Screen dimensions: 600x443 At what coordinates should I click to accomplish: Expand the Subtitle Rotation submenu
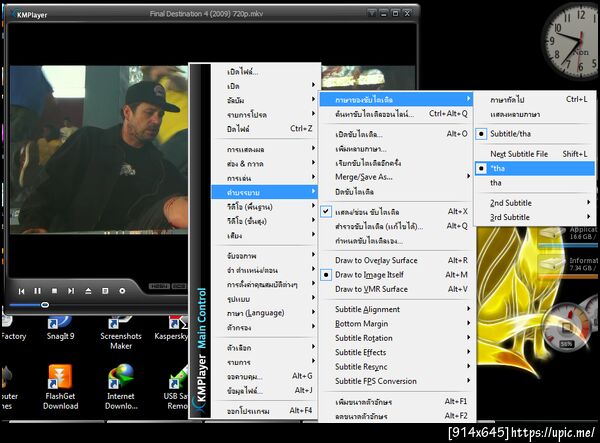396,338
